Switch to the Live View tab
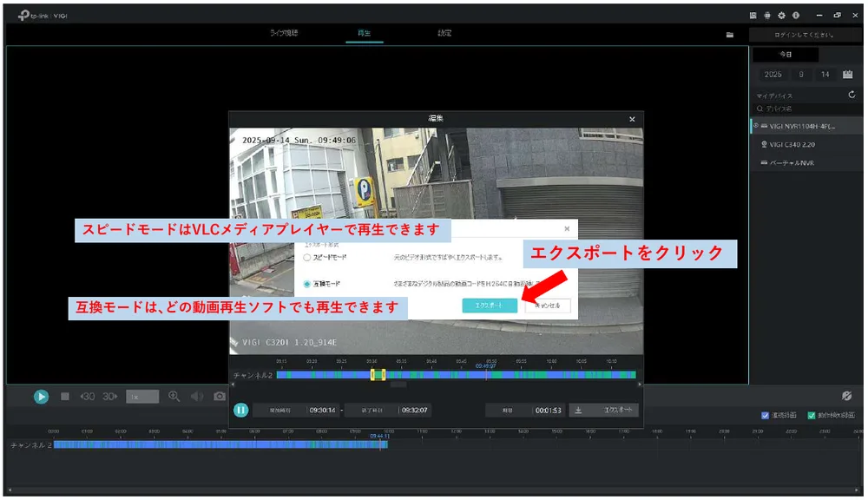 click(x=284, y=33)
